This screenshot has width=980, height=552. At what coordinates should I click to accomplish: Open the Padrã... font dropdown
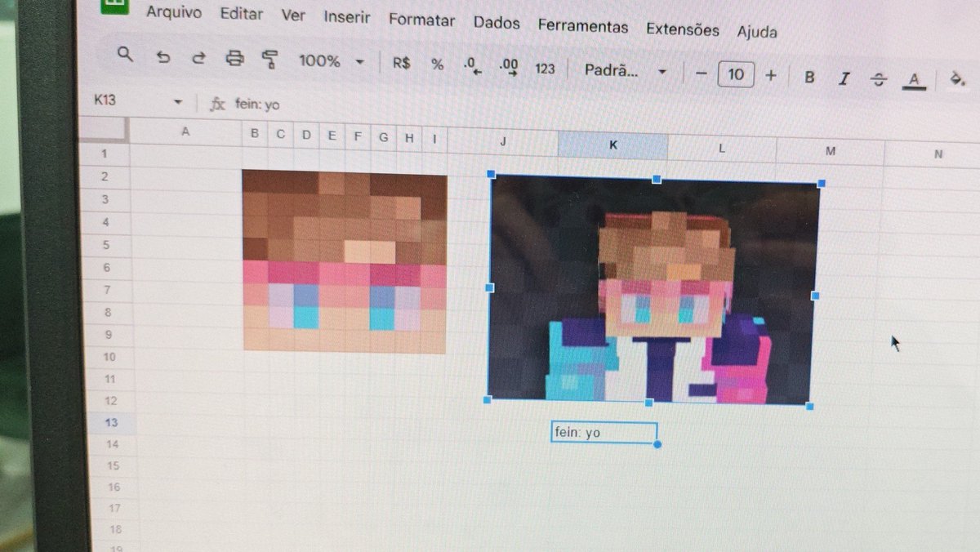pyautogui.click(x=625, y=71)
